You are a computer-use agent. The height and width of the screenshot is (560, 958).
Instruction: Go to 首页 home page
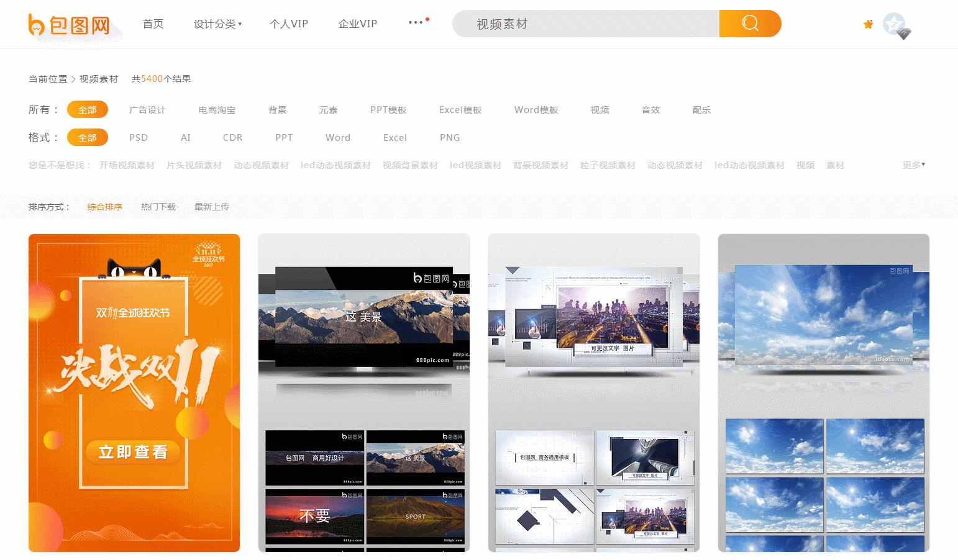(x=153, y=24)
